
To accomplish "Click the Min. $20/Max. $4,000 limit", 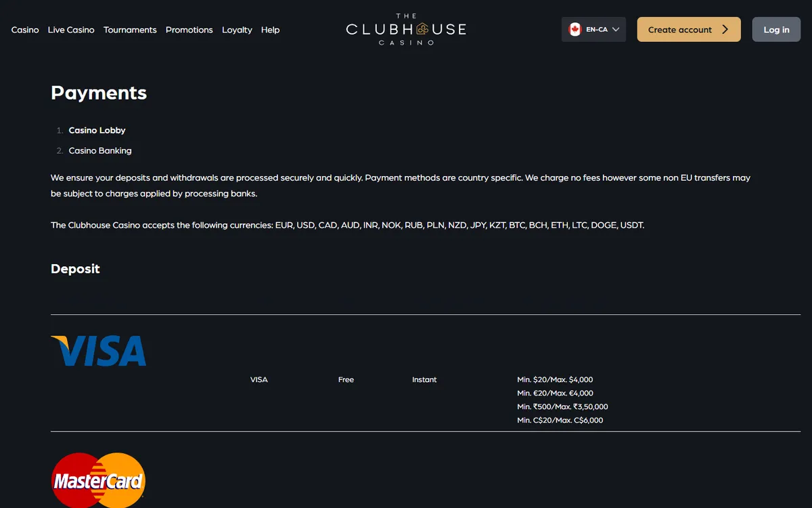I will click(x=555, y=380).
